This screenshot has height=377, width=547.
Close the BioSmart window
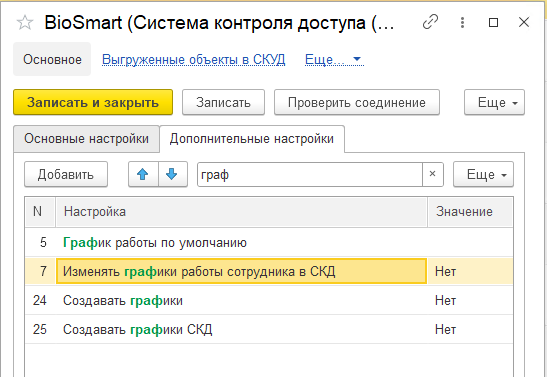click(x=524, y=23)
